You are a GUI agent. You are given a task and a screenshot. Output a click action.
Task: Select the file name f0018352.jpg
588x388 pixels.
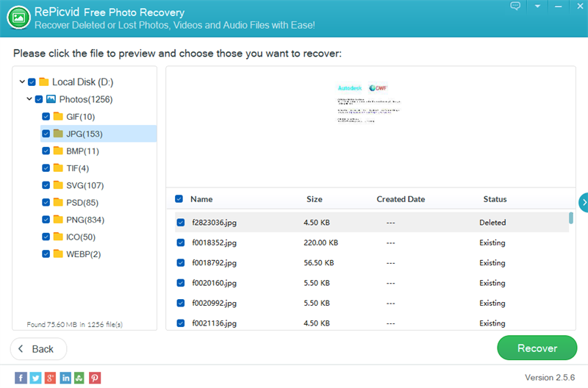(214, 242)
